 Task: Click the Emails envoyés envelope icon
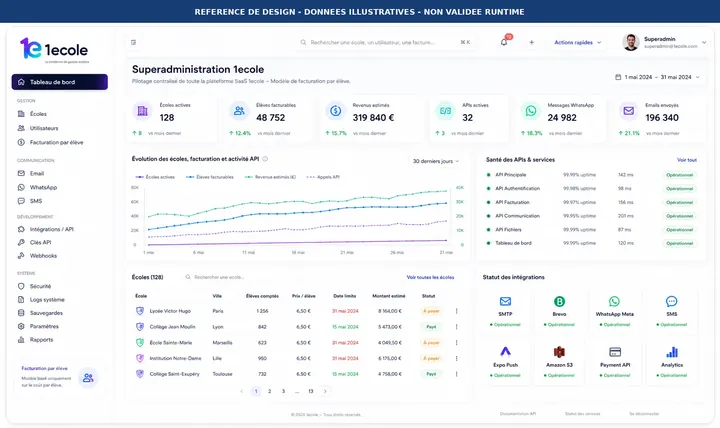pos(629,111)
